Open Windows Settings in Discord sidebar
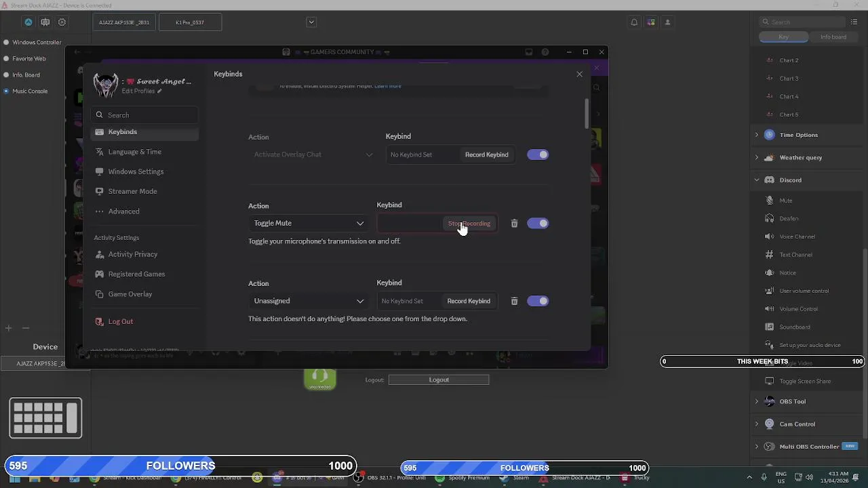The height and width of the screenshot is (488, 868). (144, 171)
